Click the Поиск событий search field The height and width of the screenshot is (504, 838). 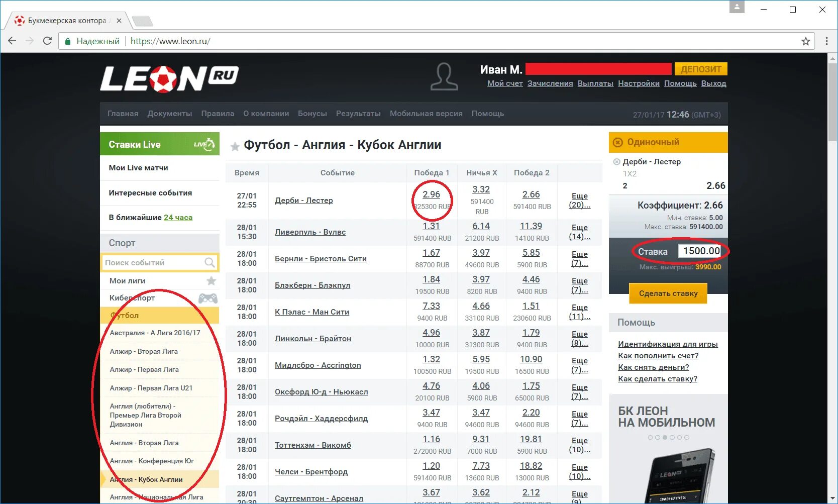click(x=160, y=262)
